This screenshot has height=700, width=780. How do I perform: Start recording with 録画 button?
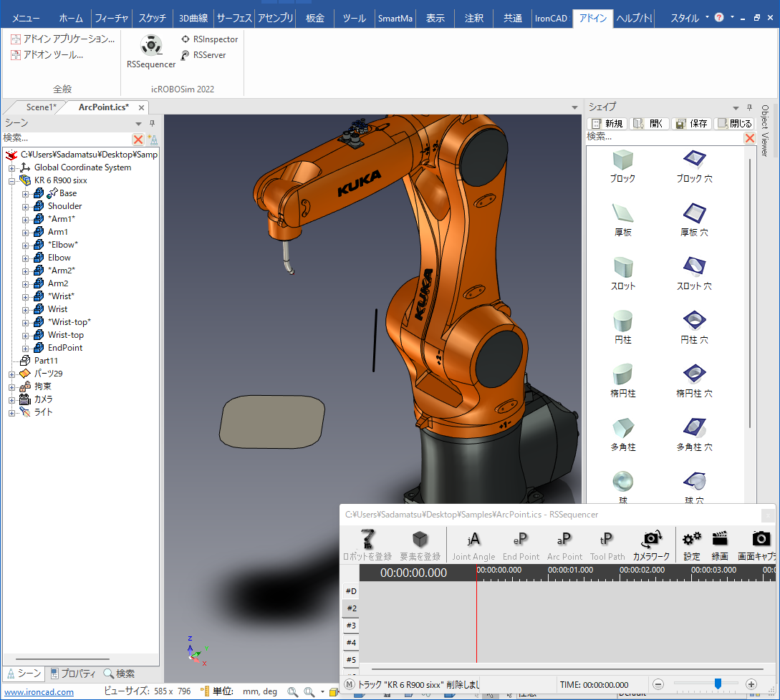719,545
